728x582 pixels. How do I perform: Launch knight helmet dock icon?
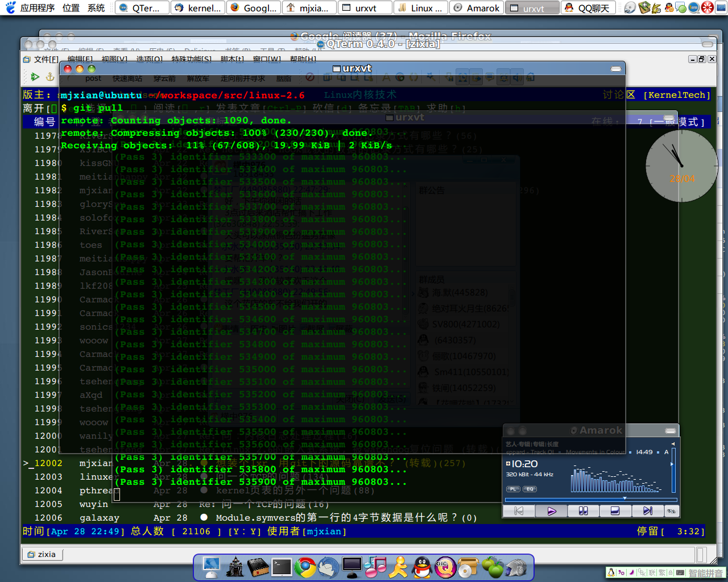[x=516, y=567]
